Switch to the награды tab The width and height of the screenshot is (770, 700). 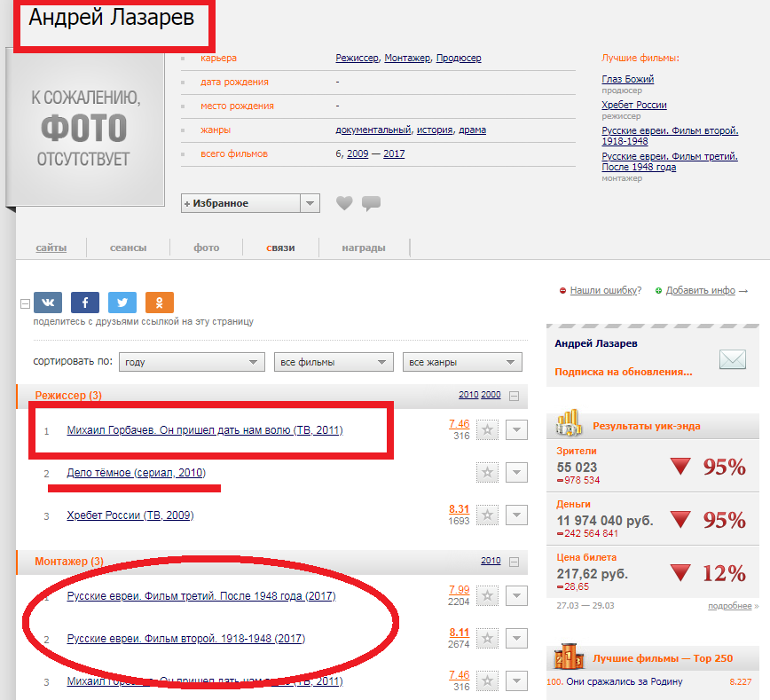pyautogui.click(x=363, y=248)
